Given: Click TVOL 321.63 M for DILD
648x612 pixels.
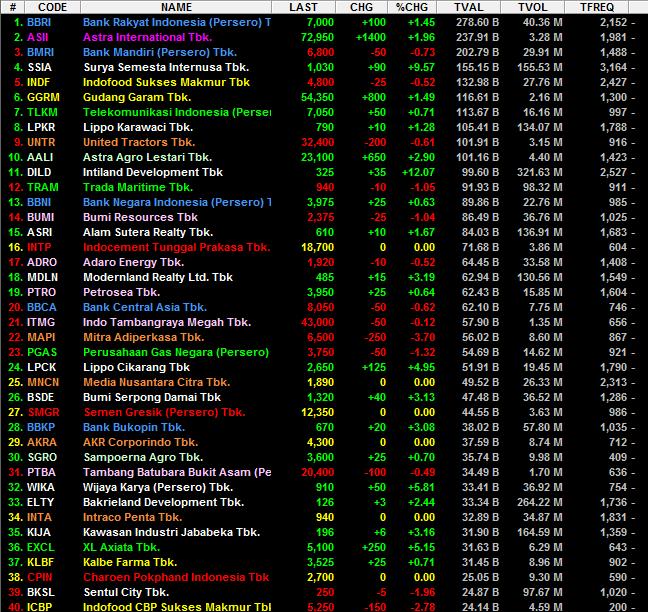Looking at the screenshot, I should (x=539, y=172).
